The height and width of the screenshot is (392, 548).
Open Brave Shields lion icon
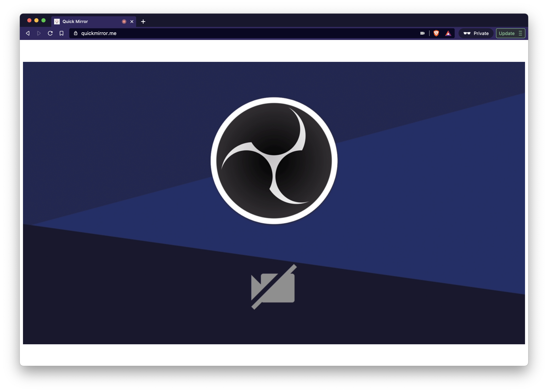(436, 33)
